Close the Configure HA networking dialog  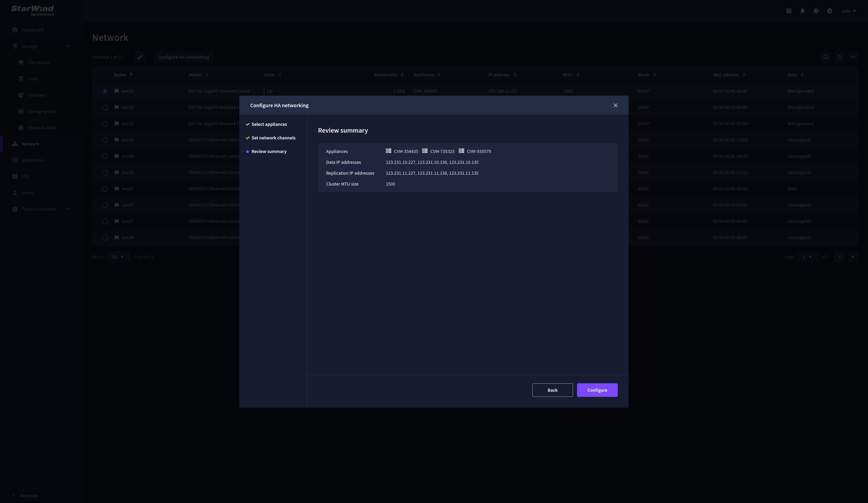coord(615,105)
